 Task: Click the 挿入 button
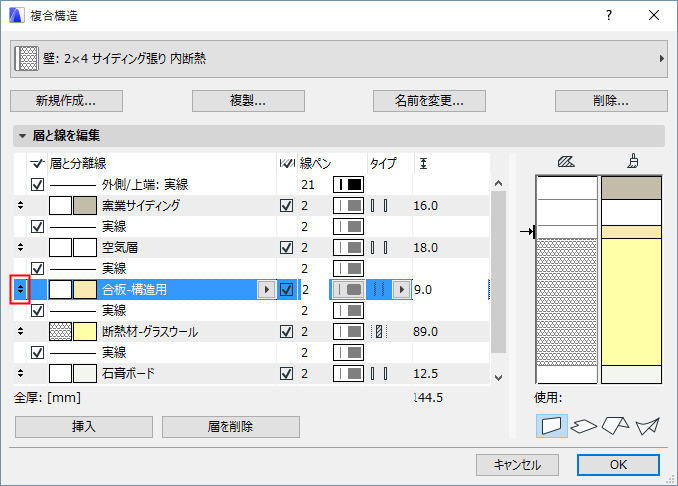tap(84, 427)
